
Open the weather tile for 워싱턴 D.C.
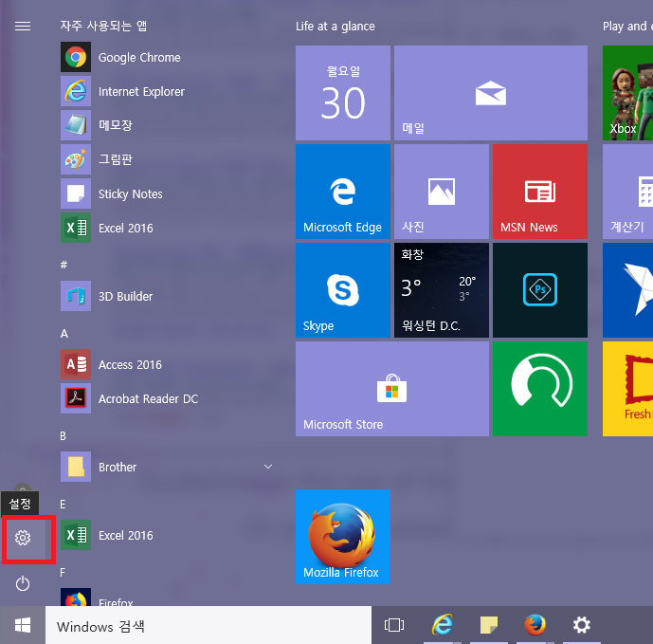tap(442, 290)
